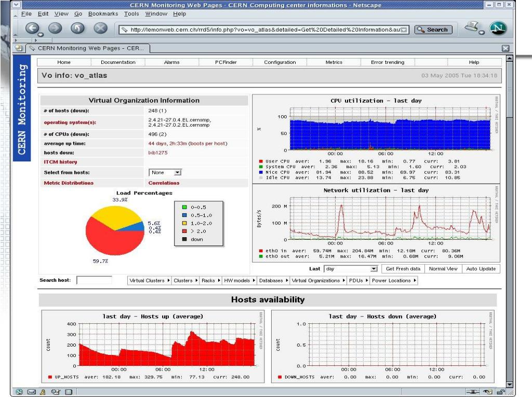Open the Bookmarks menu

[103, 13]
